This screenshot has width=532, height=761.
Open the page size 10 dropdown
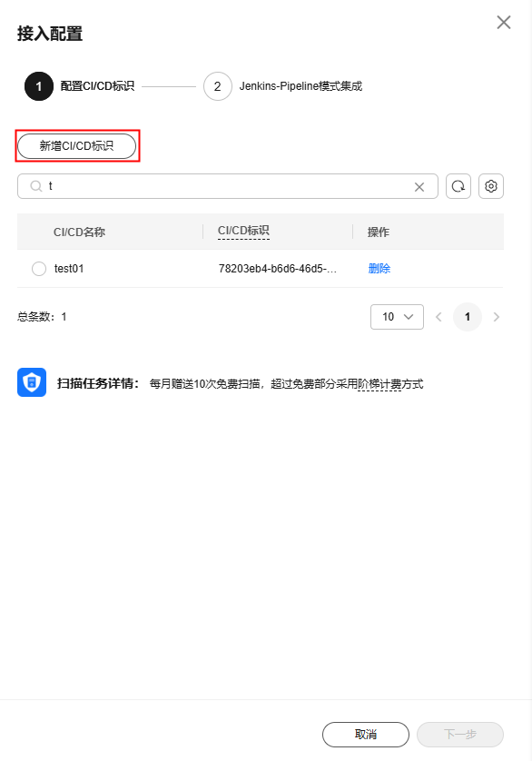[x=397, y=317]
